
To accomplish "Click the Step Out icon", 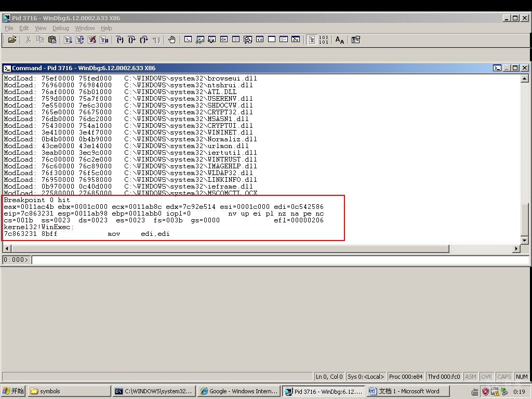I will coord(144,39).
